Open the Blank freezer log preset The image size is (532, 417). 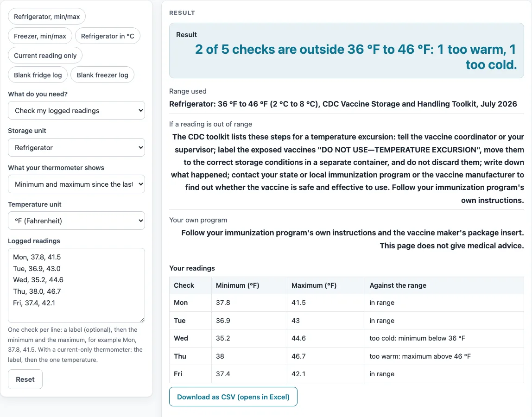(x=102, y=75)
